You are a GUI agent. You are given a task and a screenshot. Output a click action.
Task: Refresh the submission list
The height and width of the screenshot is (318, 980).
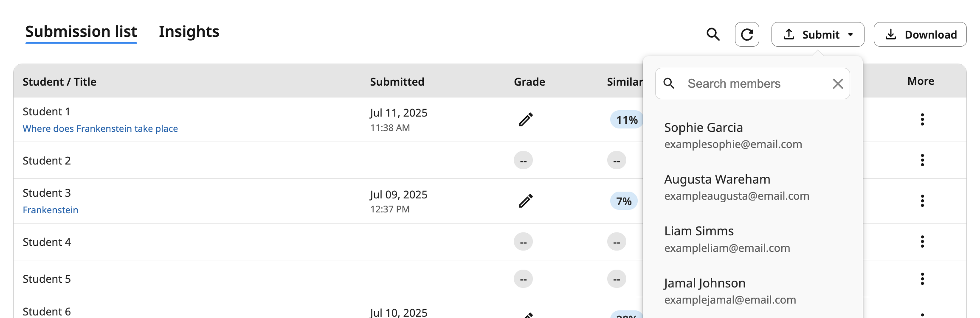pyautogui.click(x=747, y=34)
